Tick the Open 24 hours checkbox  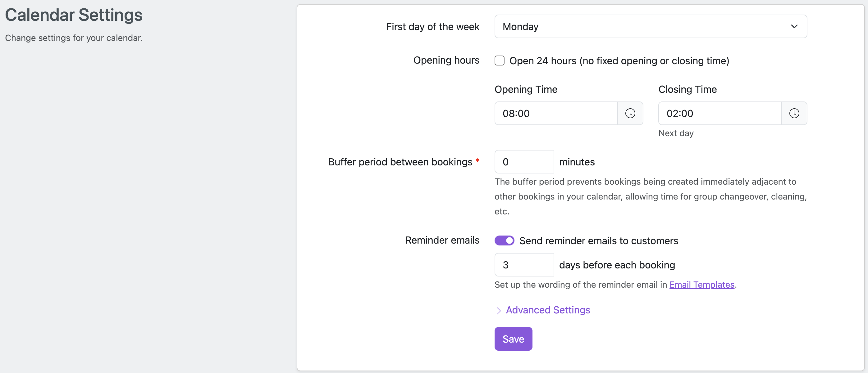(499, 61)
